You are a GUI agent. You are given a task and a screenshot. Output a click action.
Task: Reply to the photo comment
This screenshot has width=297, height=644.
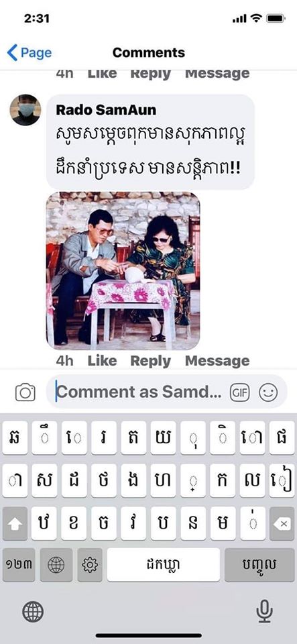point(151,361)
